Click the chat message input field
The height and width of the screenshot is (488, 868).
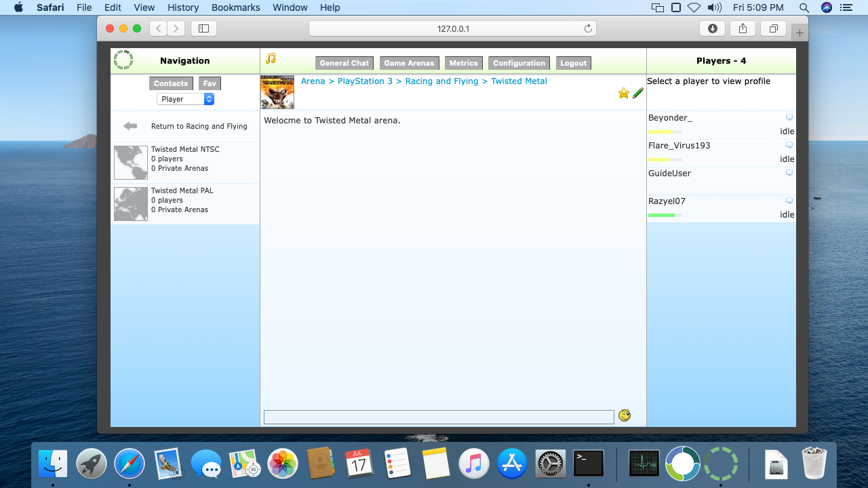point(438,417)
